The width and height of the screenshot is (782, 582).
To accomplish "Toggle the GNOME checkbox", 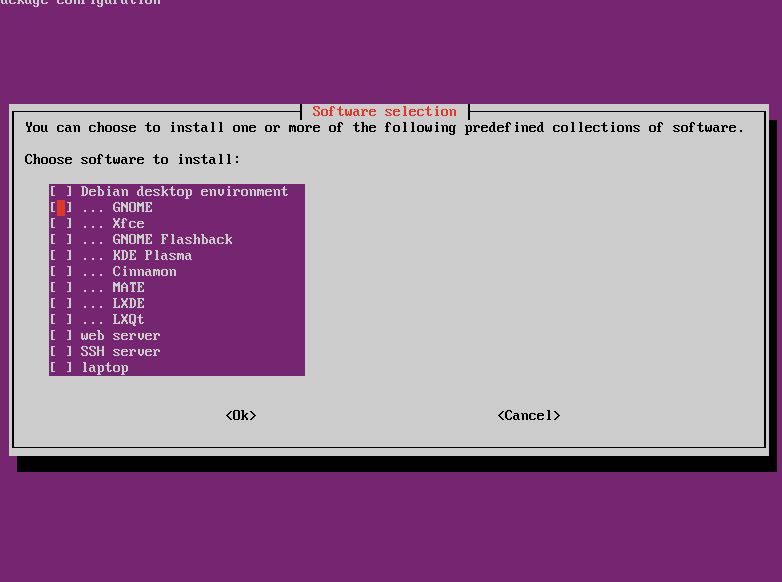I will click(x=61, y=207).
